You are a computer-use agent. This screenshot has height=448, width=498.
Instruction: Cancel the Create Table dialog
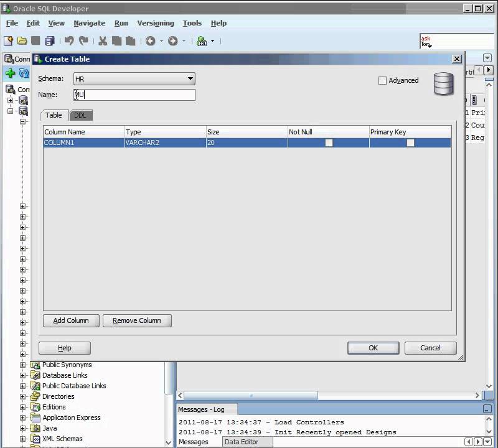coord(430,348)
